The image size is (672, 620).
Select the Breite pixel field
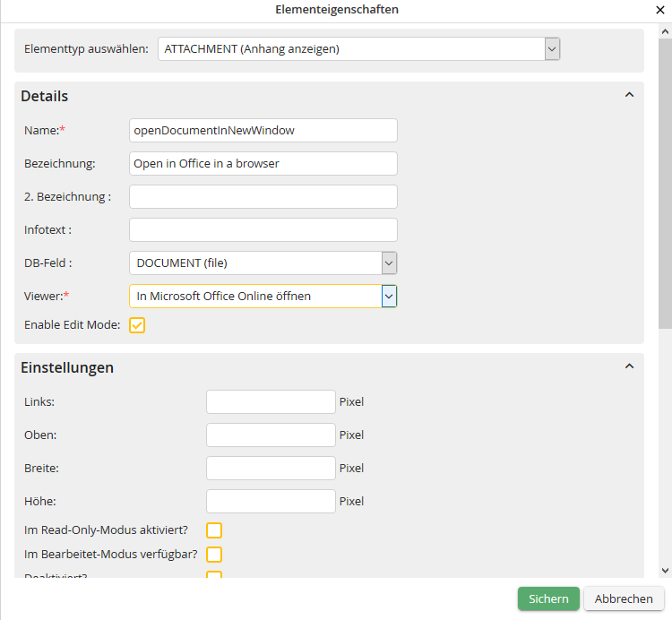pyautogui.click(x=271, y=469)
